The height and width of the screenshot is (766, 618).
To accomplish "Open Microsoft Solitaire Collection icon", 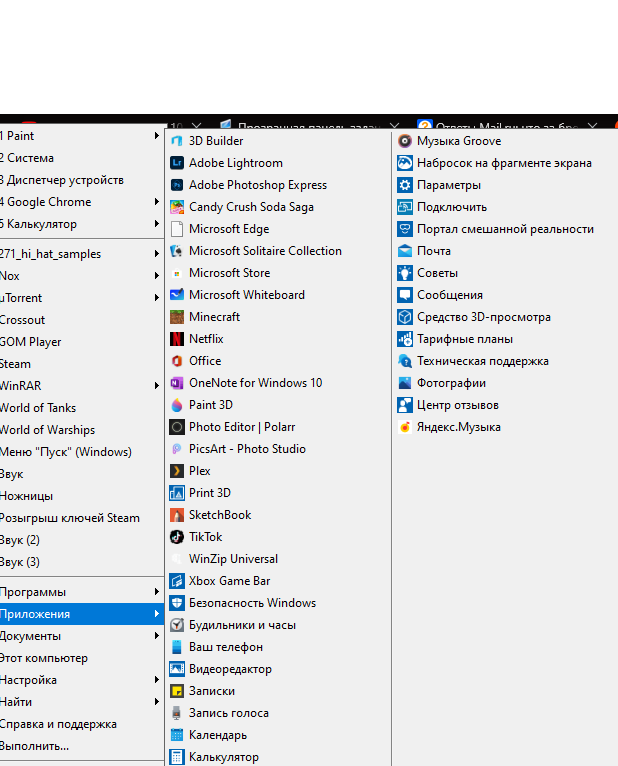I will (176, 251).
